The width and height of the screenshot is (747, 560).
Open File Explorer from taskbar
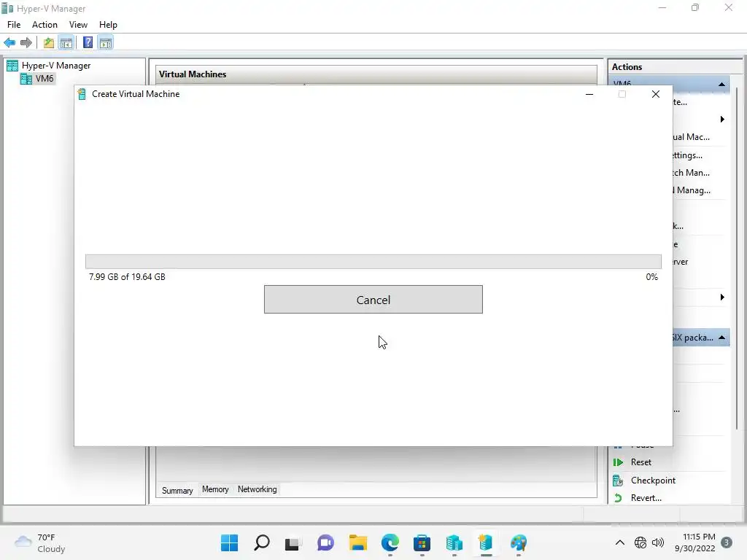[x=357, y=542]
